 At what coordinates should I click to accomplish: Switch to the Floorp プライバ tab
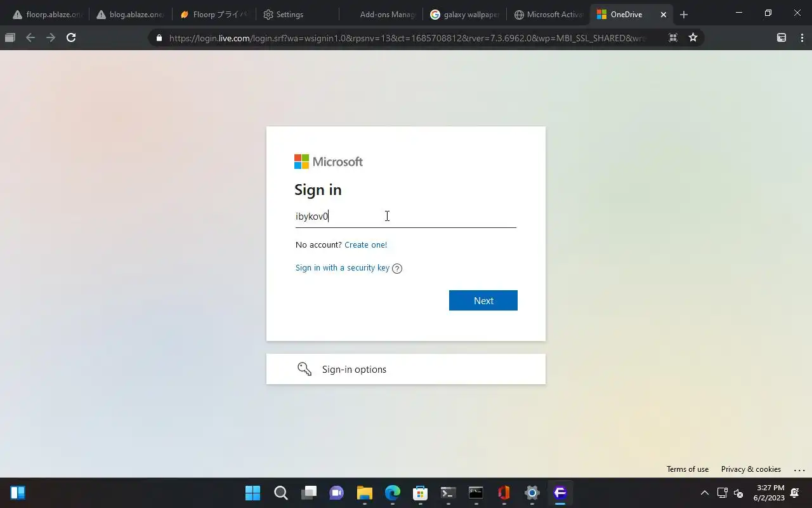(x=213, y=15)
